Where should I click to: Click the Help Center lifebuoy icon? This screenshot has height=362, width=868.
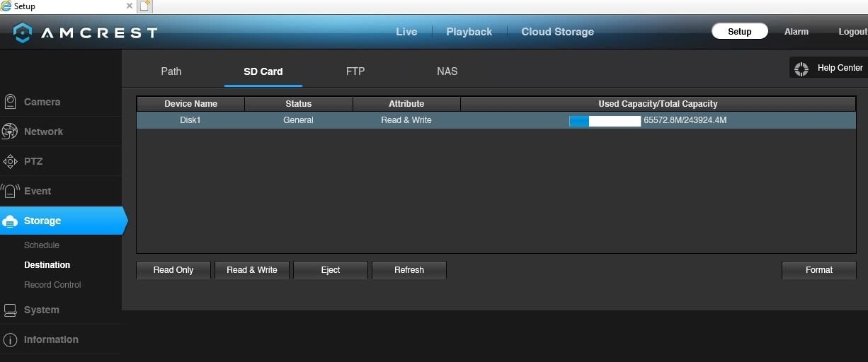(801, 69)
